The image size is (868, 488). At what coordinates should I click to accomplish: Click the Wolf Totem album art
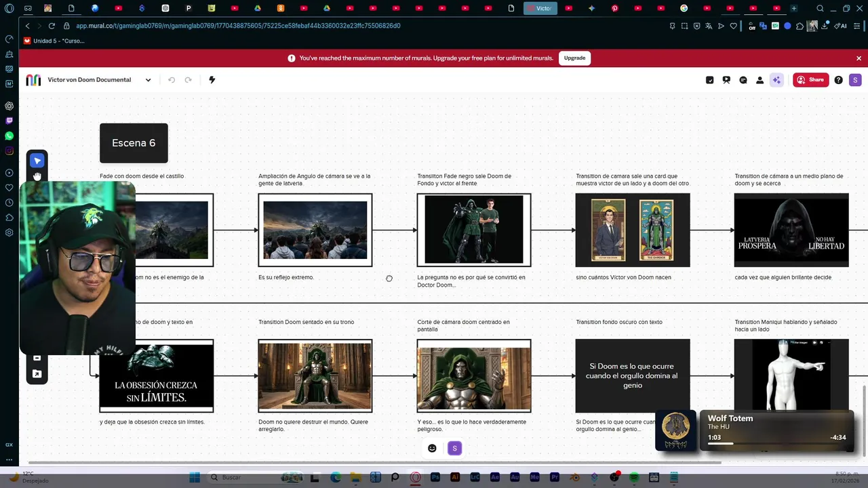[x=676, y=430]
